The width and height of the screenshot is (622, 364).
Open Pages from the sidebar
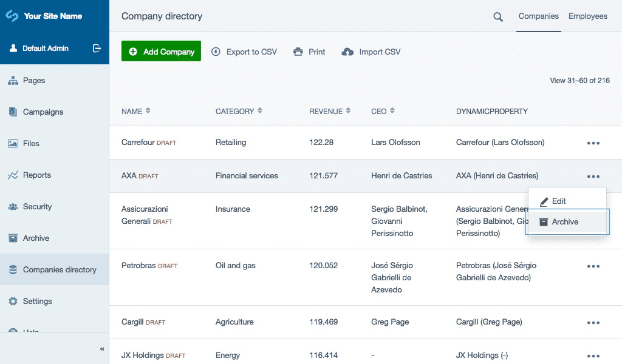pos(34,81)
